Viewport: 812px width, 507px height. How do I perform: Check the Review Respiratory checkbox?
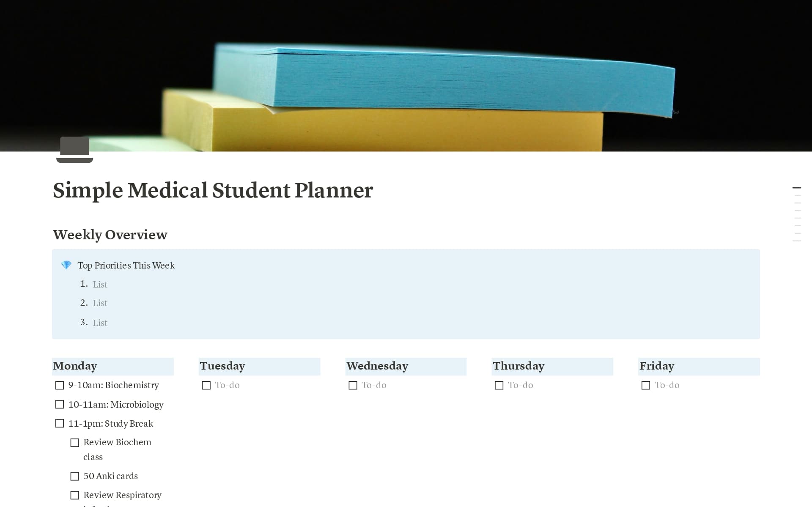[x=75, y=495]
